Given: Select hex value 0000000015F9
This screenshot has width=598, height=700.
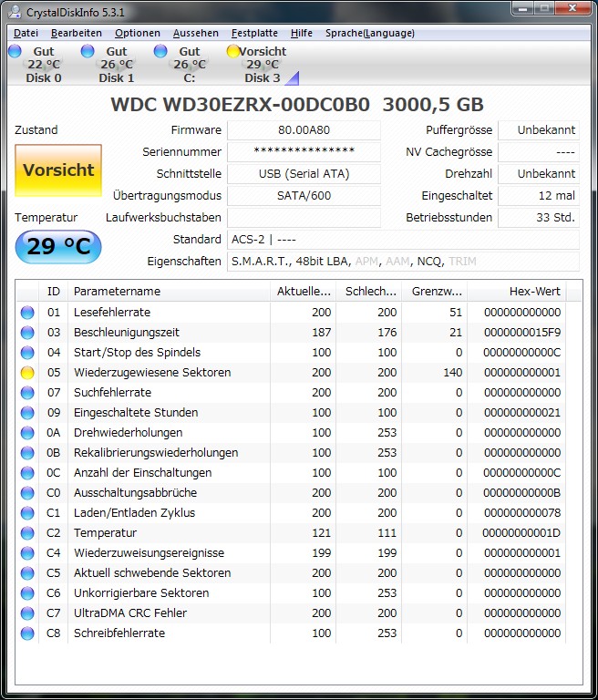Looking at the screenshot, I should click(522, 332).
